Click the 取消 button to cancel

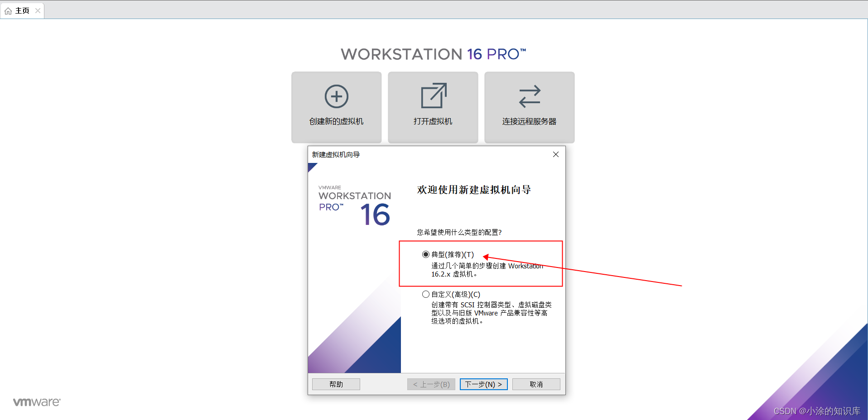click(x=536, y=384)
